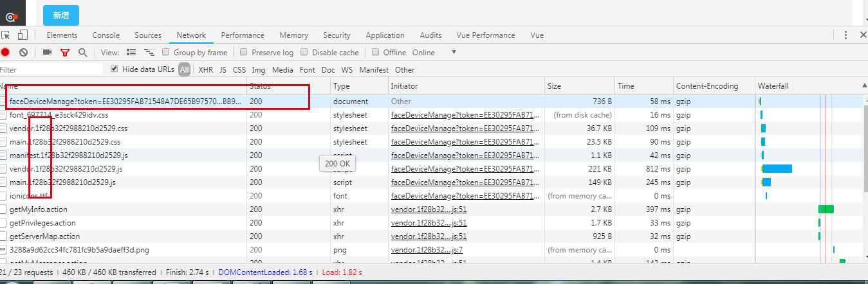Toggle the device toolbar icon
Viewport: 868px width, 284px height.
pos(23,35)
